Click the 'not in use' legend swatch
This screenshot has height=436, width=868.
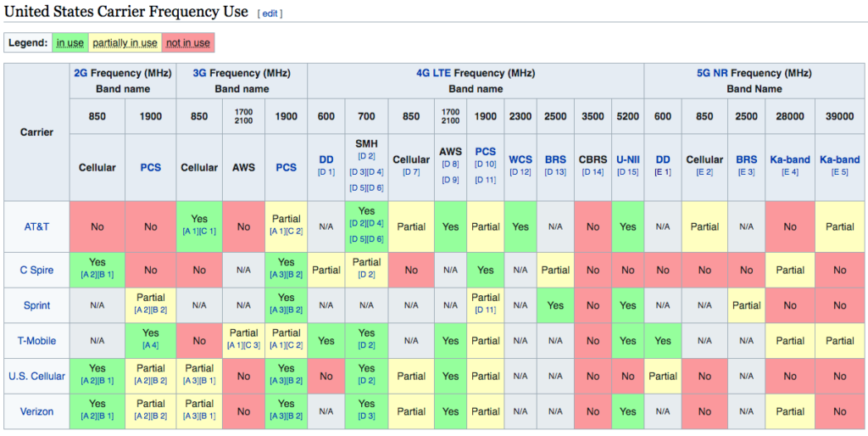187,42
